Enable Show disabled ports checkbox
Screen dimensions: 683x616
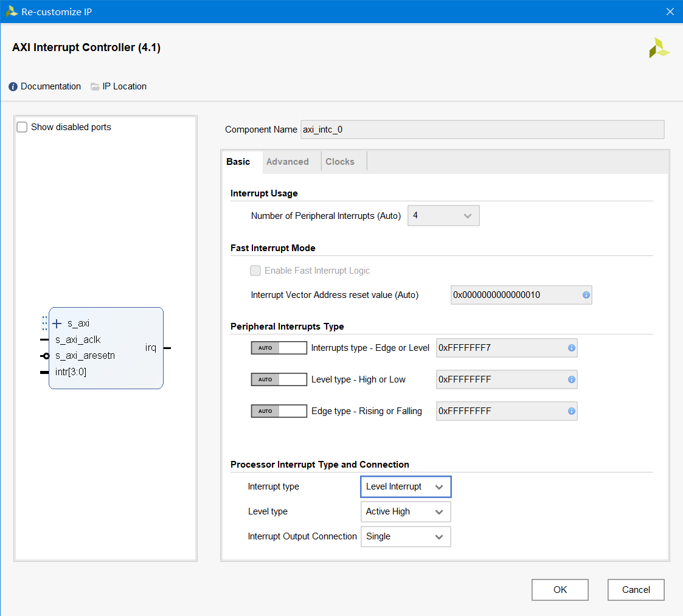(x=22, y=127)
